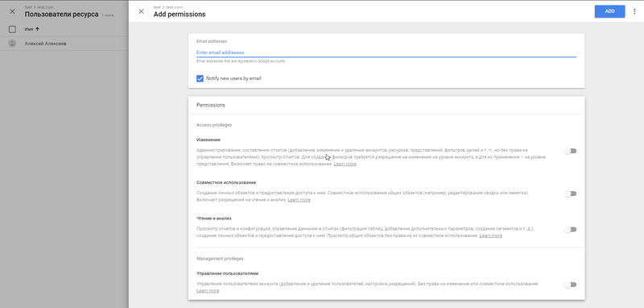
Task: Click the Изменение permission title
Action: point(208,139)
